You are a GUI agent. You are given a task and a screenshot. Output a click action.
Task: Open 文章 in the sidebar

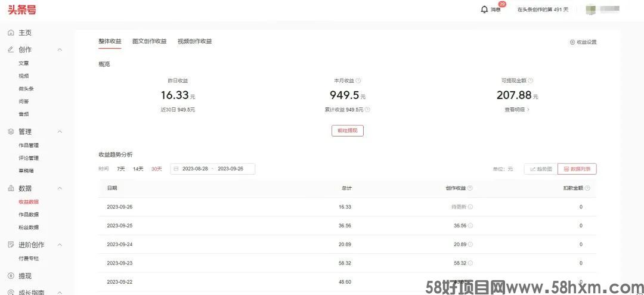(23, 63)
